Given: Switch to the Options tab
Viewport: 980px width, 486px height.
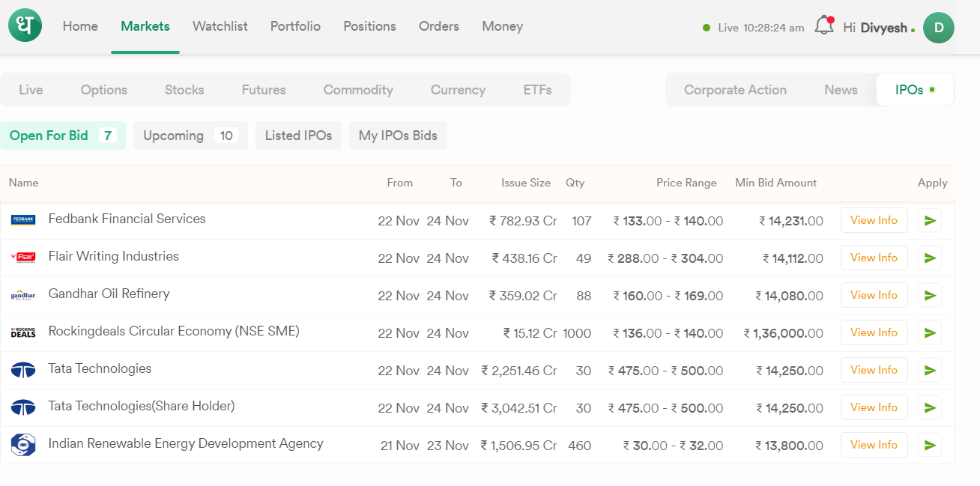Looking at the screenshot, I should click(104, 90).
